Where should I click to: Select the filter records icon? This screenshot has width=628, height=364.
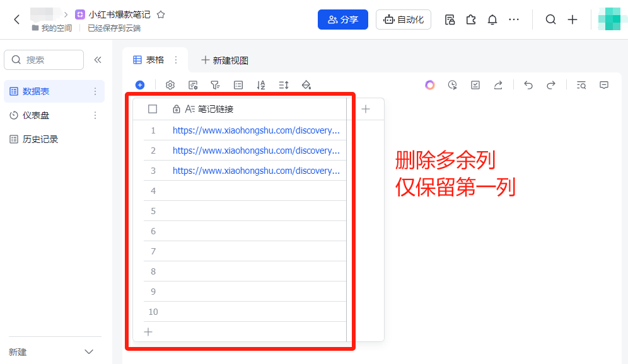(215, 84)
